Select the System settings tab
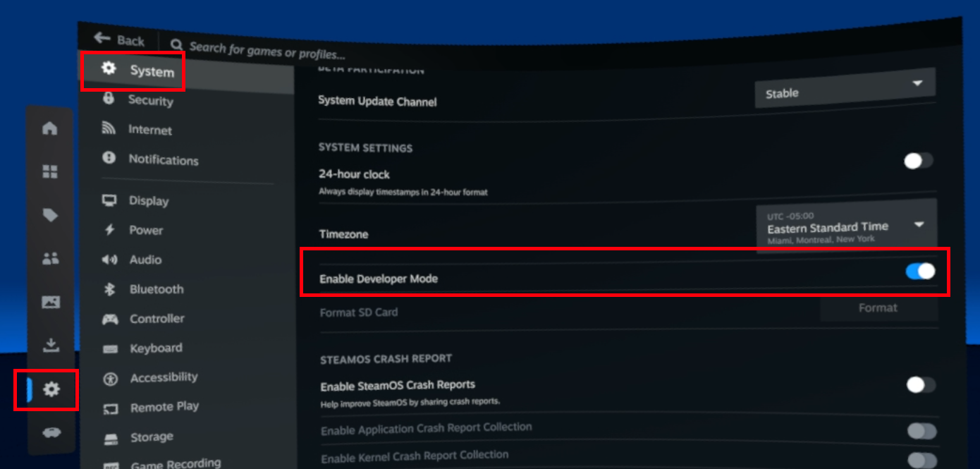Image resolution: width=980 pixels, height=469 pixels. pos(151,71)
